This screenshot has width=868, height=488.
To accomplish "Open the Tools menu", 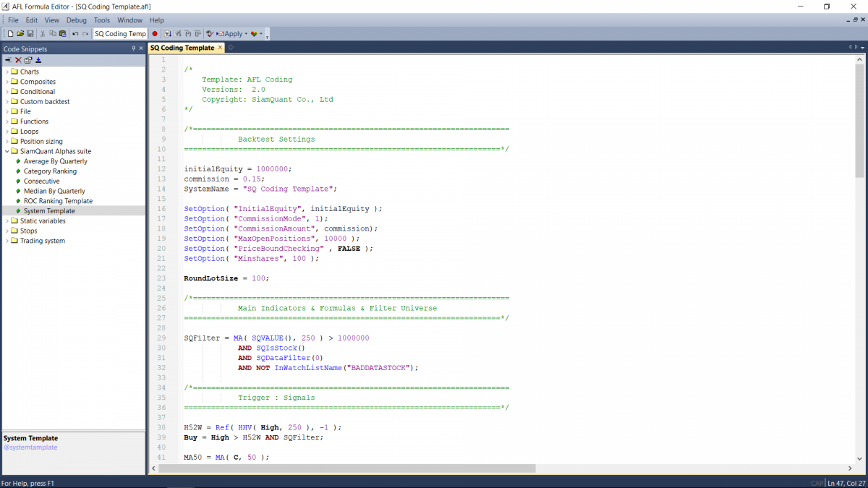I will [x=102, y=20].
